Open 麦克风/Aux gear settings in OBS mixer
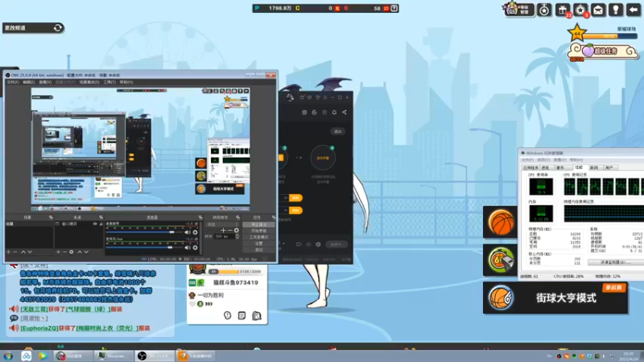This screenshot has height=362, width=644. [x=195, y=248]
